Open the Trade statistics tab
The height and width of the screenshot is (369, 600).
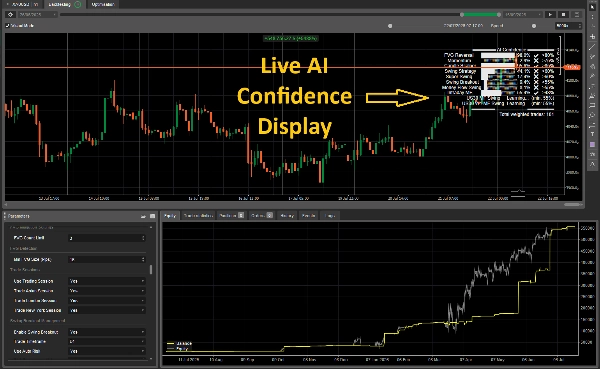[198, 216]
